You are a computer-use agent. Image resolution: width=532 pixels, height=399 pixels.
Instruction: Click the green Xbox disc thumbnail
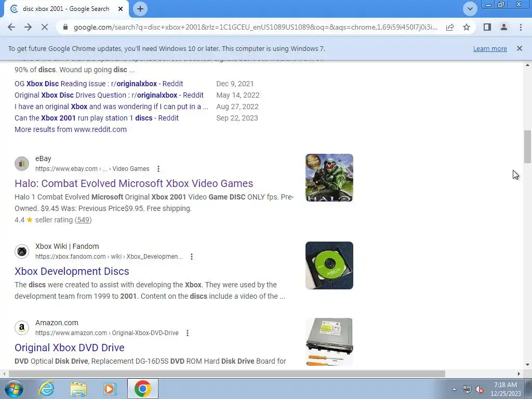(x=329, y=265)
